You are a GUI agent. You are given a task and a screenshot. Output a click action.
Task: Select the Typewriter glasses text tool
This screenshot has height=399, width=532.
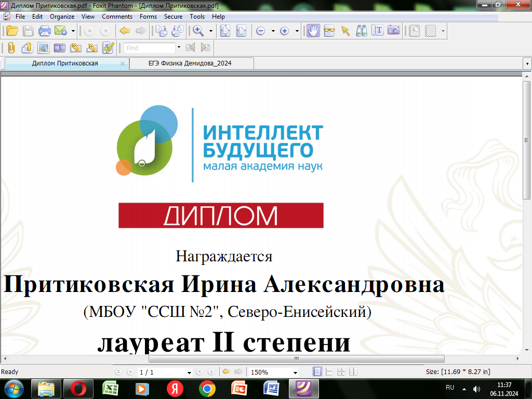(x=329, y=31)
